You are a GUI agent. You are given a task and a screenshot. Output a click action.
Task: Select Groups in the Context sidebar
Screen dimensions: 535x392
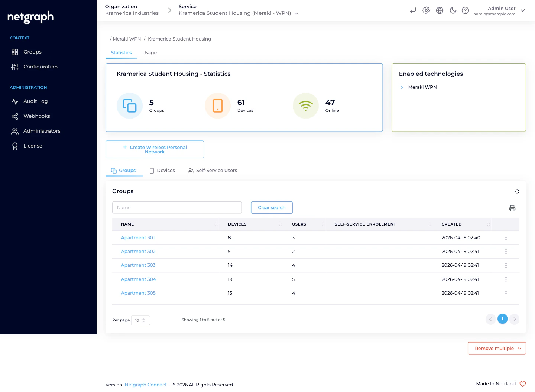[32, 52]
